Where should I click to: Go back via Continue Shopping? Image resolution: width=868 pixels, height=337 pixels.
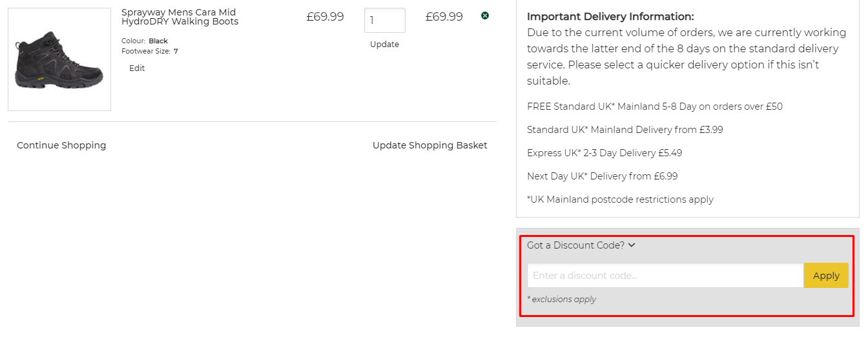(61, 145)
